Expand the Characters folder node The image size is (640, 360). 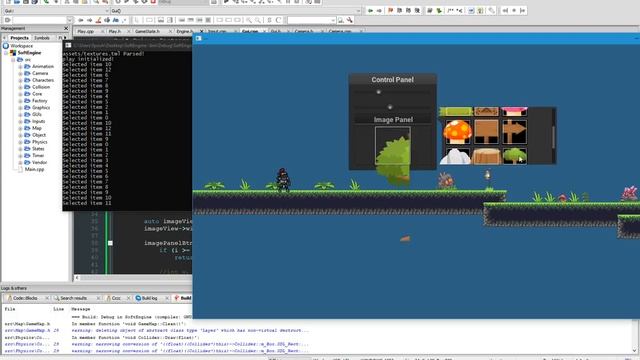pos(20,80)
